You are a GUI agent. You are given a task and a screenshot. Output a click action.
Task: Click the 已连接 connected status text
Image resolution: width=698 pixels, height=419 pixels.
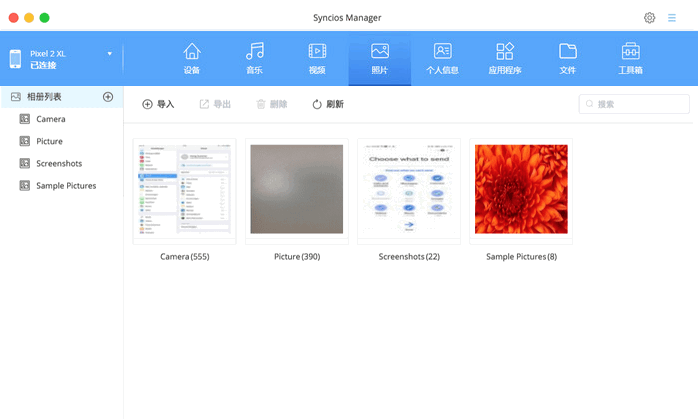[43, 65]
